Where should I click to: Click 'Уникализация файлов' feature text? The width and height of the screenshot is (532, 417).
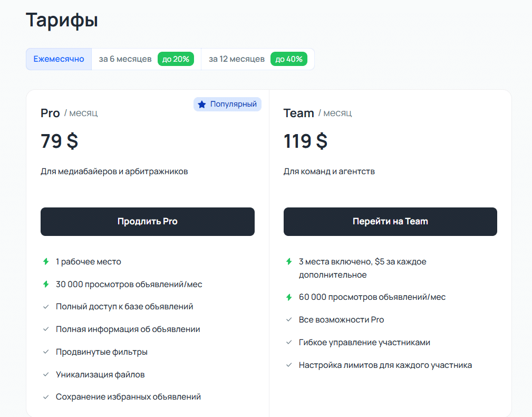[100, 375]
